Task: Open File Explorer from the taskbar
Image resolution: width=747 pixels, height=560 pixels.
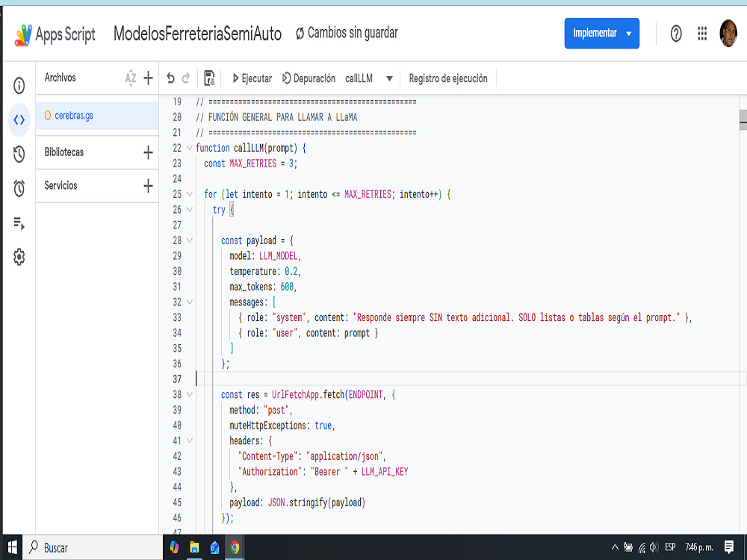Action: click(194, 547)
